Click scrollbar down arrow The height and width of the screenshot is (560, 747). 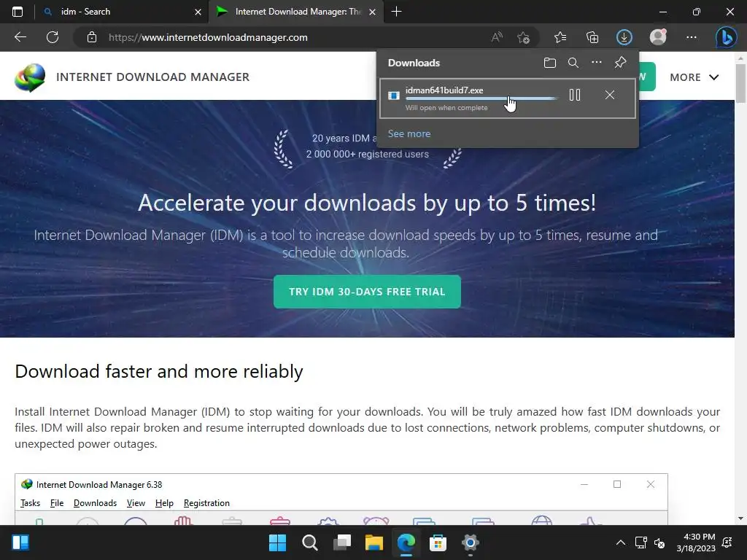pos(740,518)
